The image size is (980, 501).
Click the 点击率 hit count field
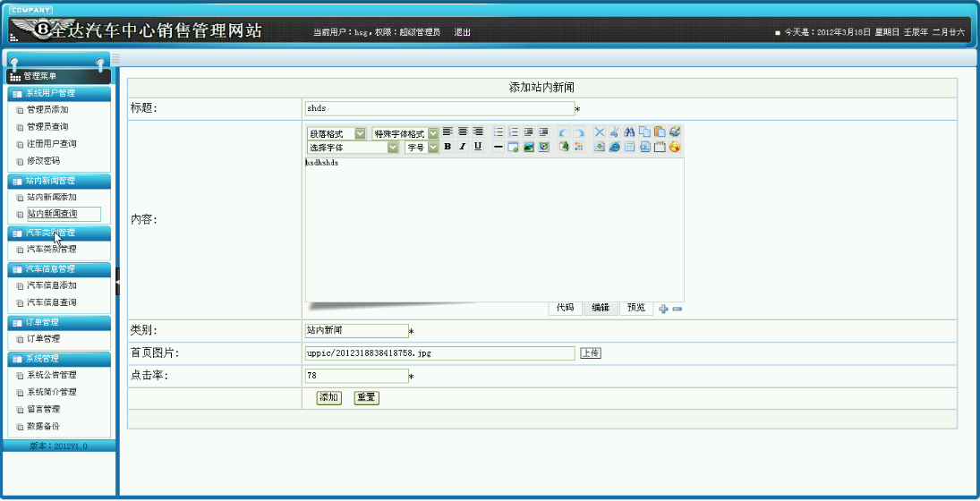click(x=356, y=376)
